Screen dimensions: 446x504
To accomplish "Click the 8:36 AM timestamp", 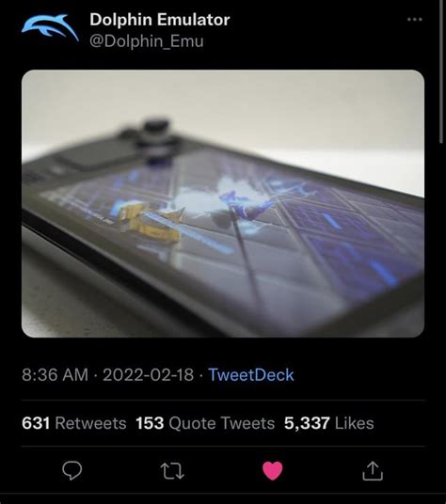I will click(55, 375).
